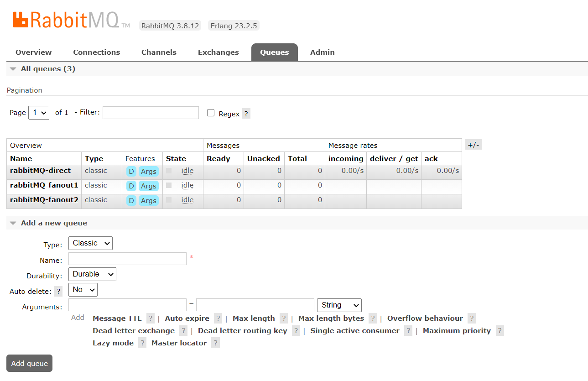Open the rabbitMQ-direct queue

click(x=41, y=171)
